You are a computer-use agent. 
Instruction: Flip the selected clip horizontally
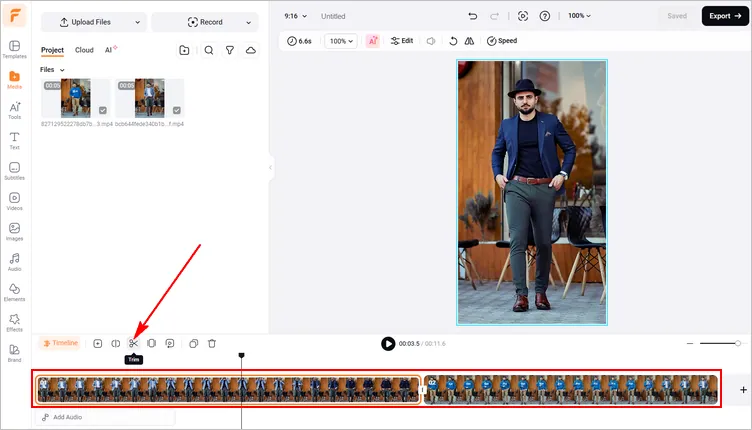pyautogui.click(x=470, y=41)
